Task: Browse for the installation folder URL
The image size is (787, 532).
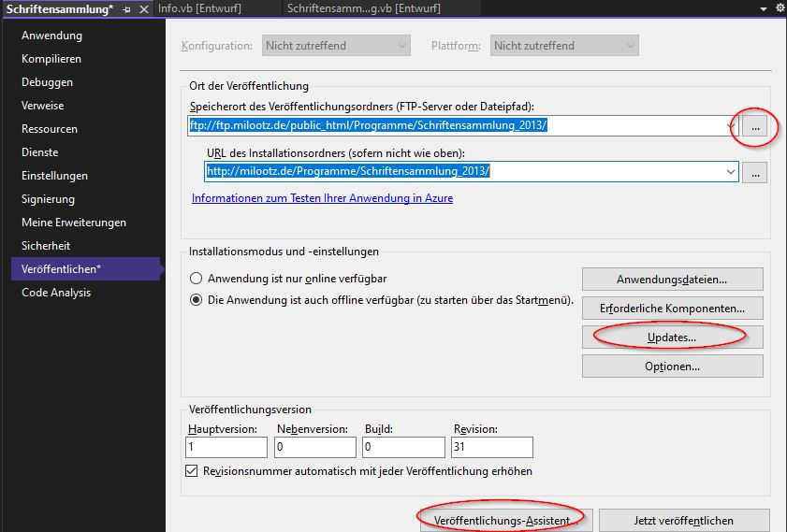Action: click(755, 172)
